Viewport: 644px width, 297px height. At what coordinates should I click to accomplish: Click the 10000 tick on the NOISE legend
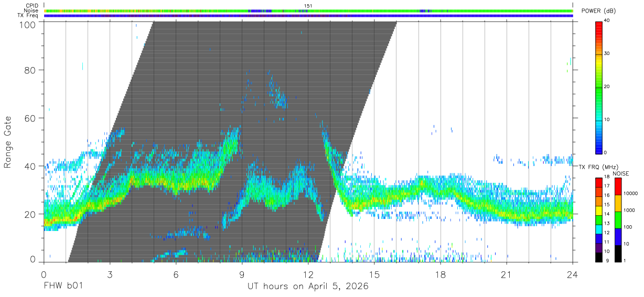pyautogui.click(x=630, y=194)
